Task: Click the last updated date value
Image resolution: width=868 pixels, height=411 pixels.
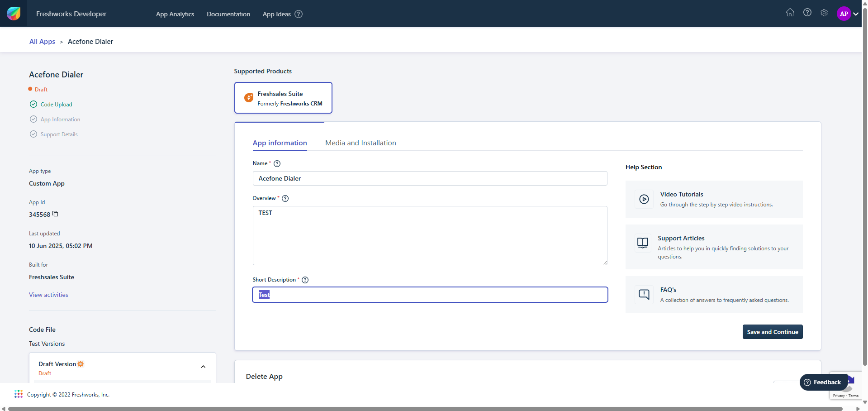Action: click(x=61, y=246)
